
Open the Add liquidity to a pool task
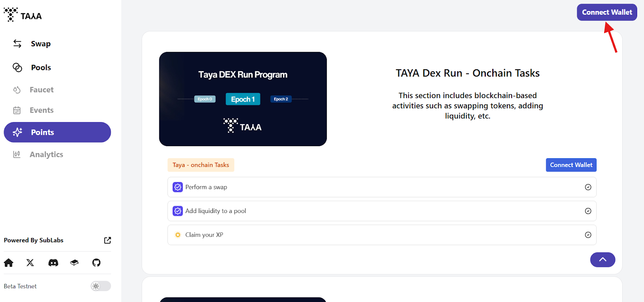coord(382,211)
